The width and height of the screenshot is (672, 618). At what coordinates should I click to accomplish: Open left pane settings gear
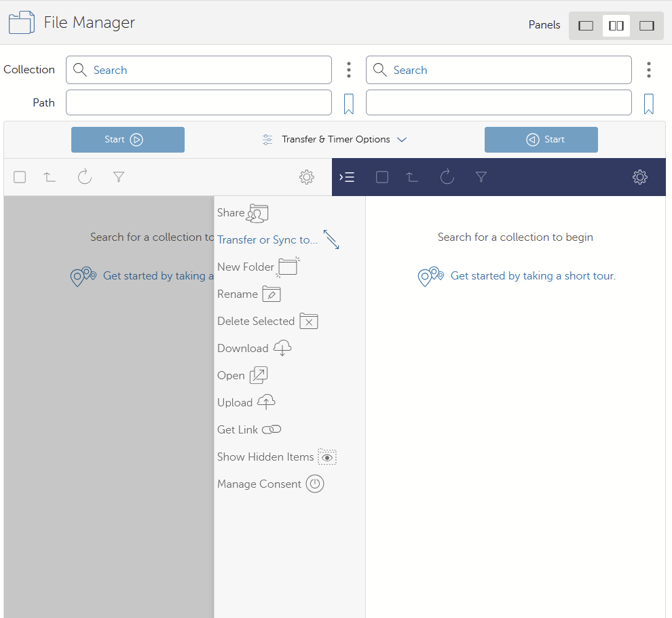[306, 177]
